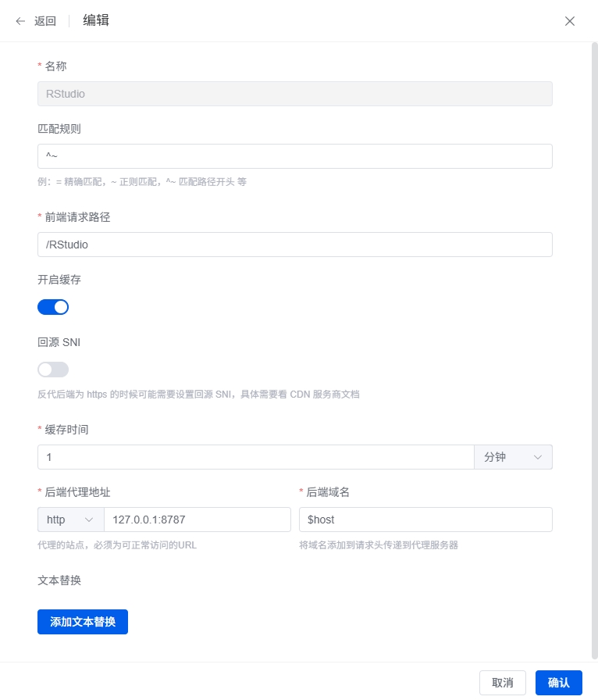This screenshot has width=598, height=700.
Task: Click the vertical scrollbar on right
Action: [594, 351]
